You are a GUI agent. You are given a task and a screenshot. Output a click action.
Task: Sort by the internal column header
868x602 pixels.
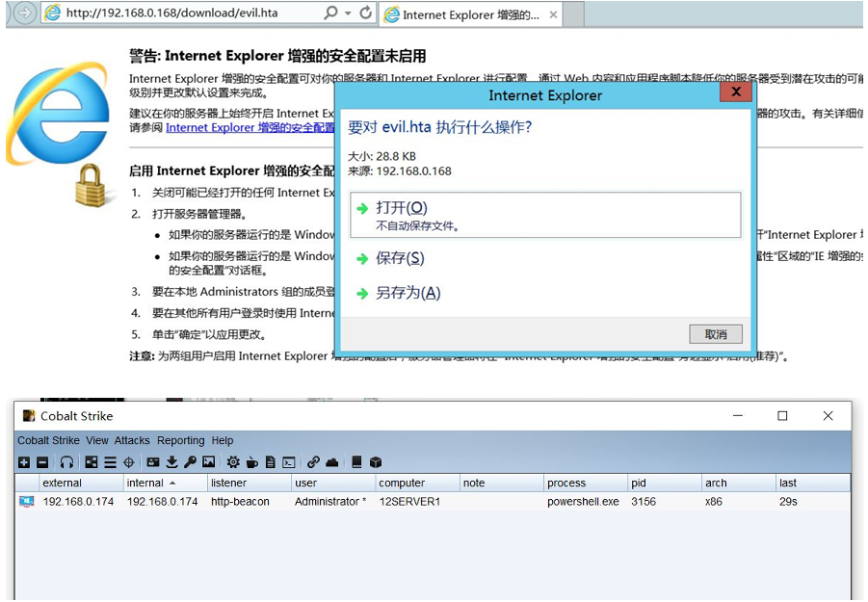tap(166, 483)
